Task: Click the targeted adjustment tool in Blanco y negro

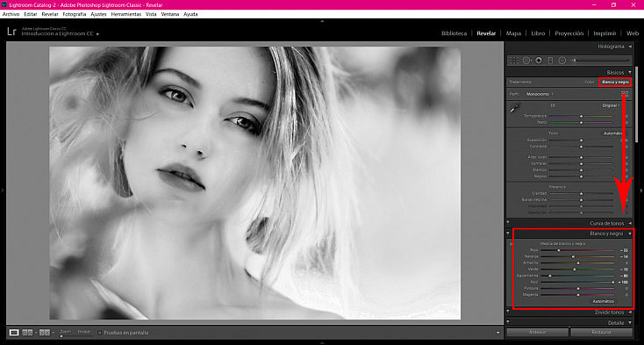Action: click(511, 244)
